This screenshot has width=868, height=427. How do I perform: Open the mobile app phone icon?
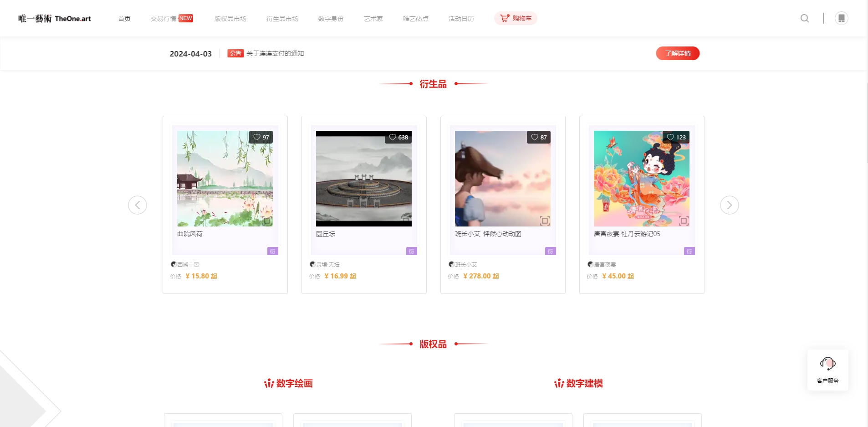tap(842, 18)
